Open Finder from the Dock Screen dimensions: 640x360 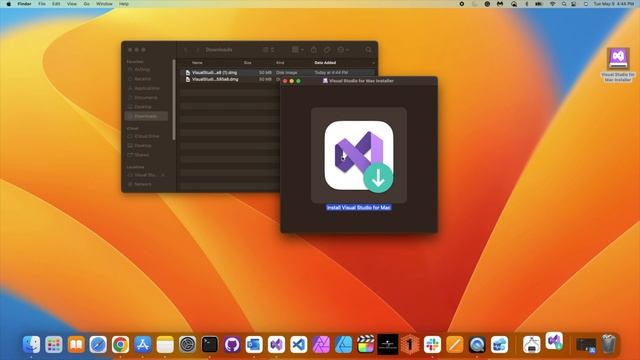coord(31,344)
